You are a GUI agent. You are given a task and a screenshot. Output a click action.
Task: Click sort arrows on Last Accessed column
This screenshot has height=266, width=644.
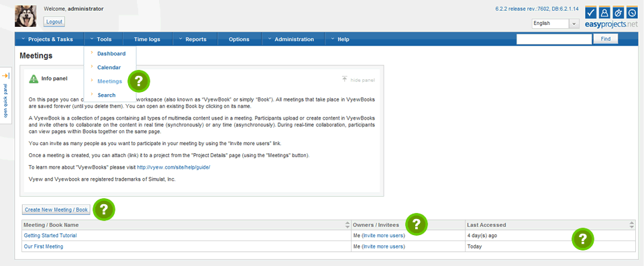[x=632, y=225]
